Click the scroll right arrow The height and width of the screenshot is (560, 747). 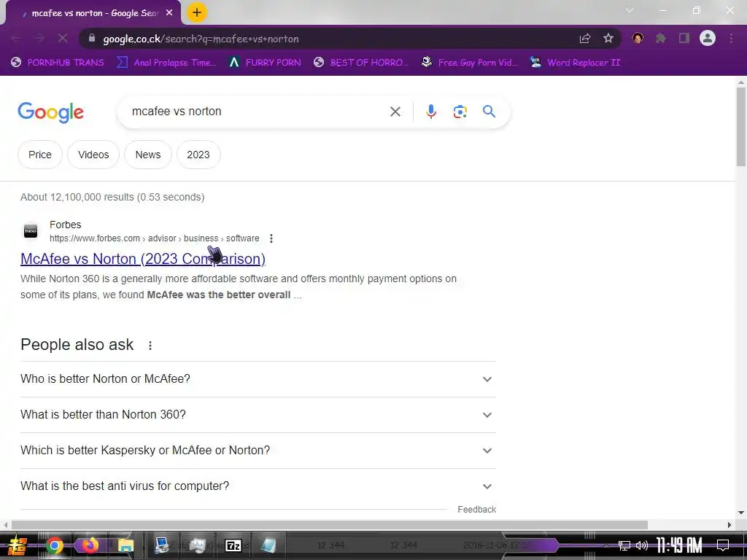click(729, 525)
